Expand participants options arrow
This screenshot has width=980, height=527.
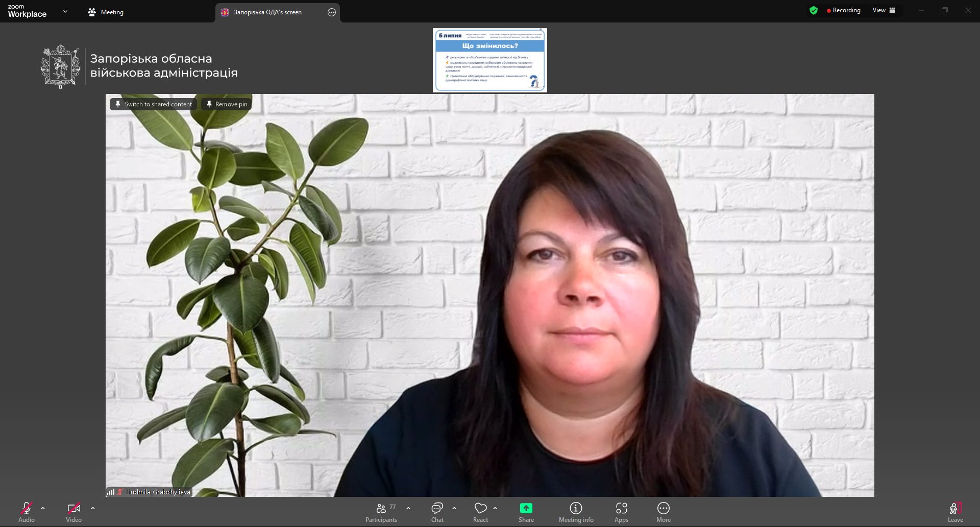pyautogui.click(x=408, y=508)
